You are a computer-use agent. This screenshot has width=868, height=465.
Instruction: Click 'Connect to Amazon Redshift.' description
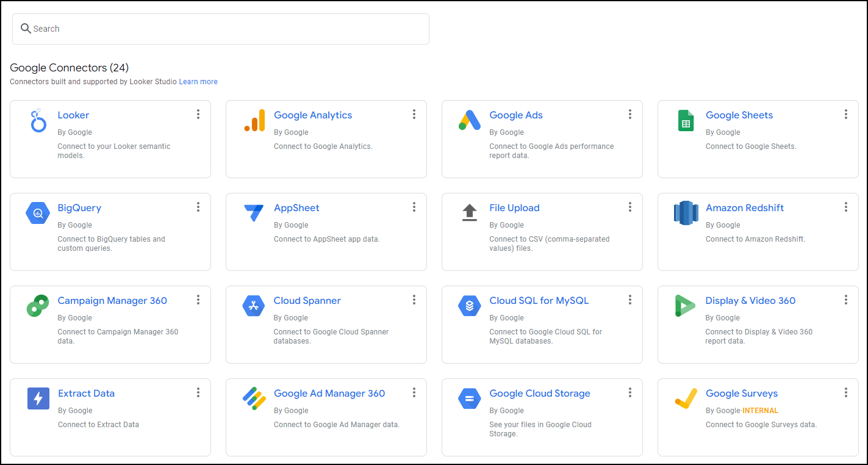(x=755, y=239)
